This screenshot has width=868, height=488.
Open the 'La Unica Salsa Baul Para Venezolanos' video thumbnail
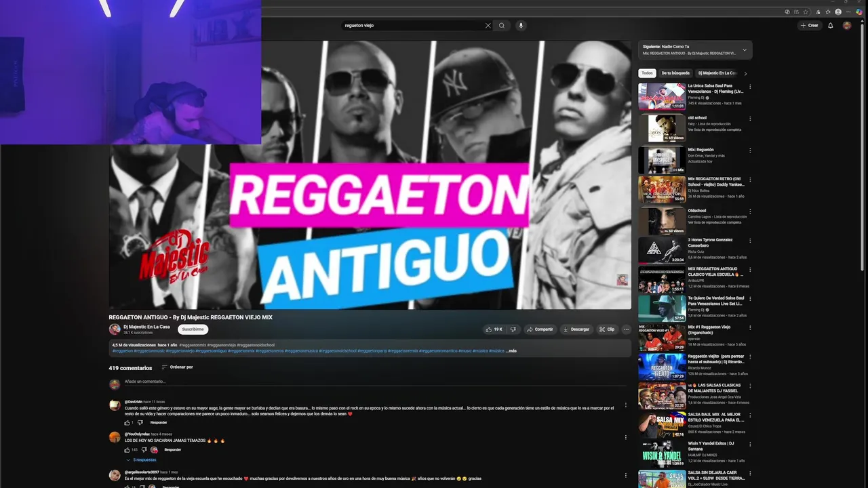point(662,96)
